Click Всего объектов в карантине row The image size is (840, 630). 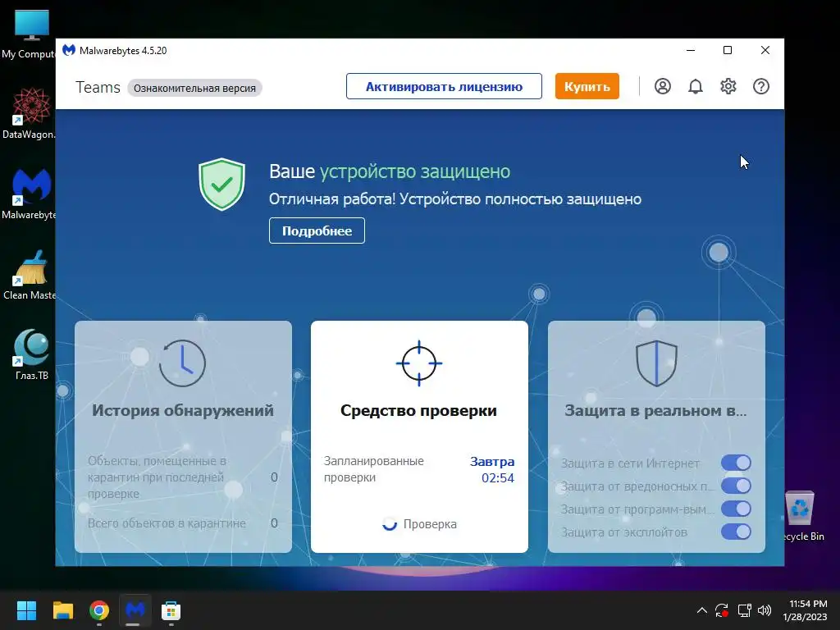click(183, 523)
